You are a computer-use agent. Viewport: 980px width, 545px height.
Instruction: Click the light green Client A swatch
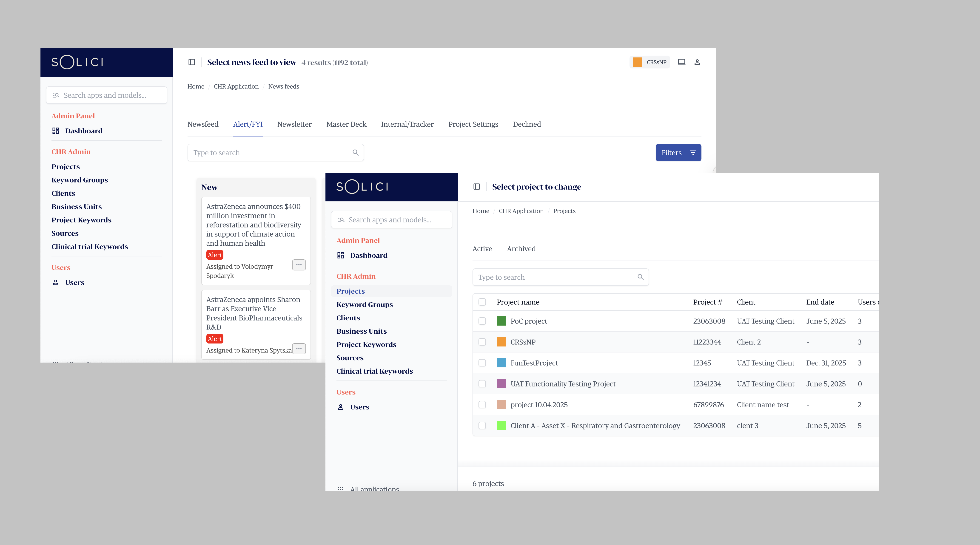point(501,426)
